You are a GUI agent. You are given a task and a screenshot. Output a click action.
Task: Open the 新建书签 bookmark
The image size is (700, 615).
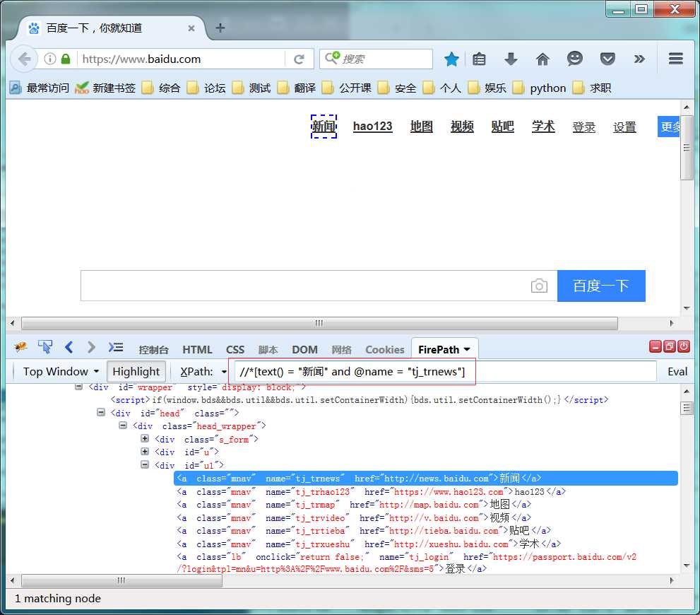click(105, 88)
